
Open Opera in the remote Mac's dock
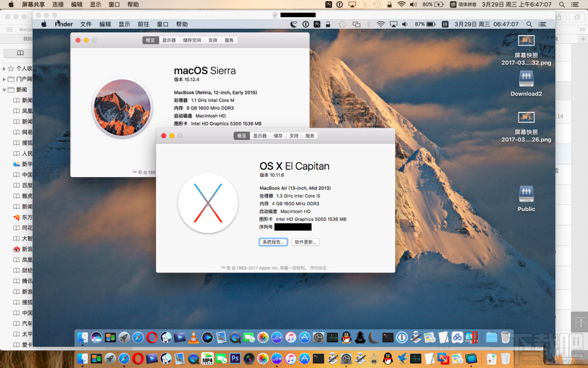(152, 338)
